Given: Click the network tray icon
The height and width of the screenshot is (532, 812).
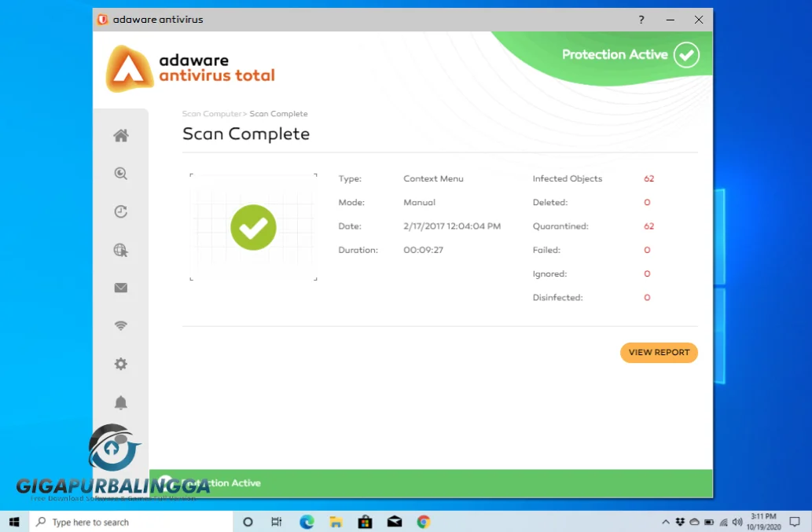Looking at the screenshot, I should [x=723, y=522].
